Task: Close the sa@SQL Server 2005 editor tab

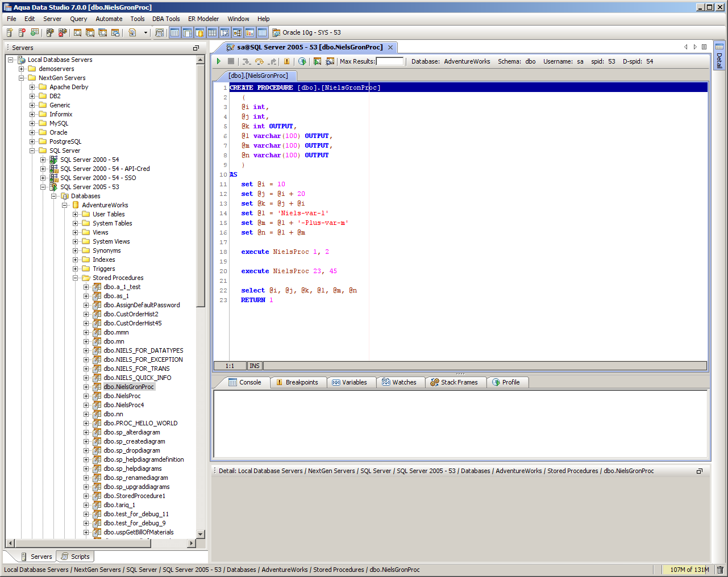Action: click(390, 48)
